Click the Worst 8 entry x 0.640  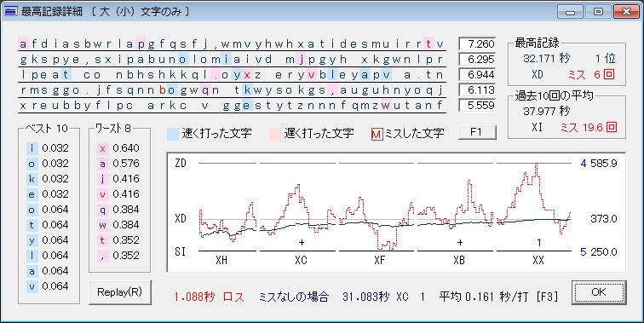coord(119,148)
